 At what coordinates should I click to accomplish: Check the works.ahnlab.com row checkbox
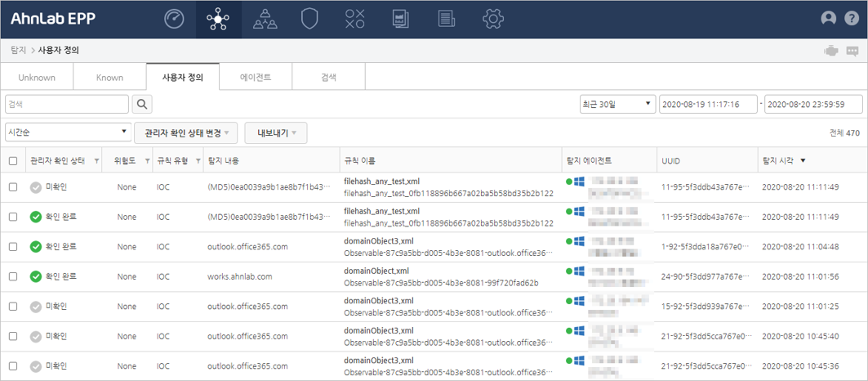(13, 276)
